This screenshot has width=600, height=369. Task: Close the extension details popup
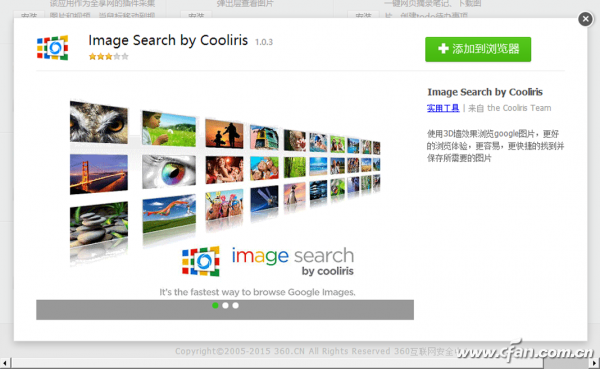585,19
